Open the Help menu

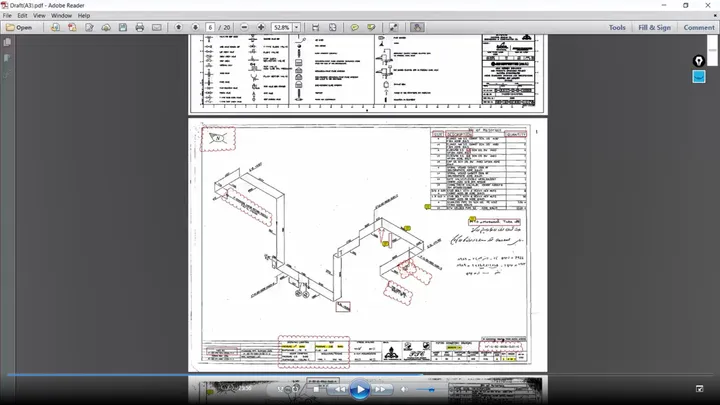(84, 16)
